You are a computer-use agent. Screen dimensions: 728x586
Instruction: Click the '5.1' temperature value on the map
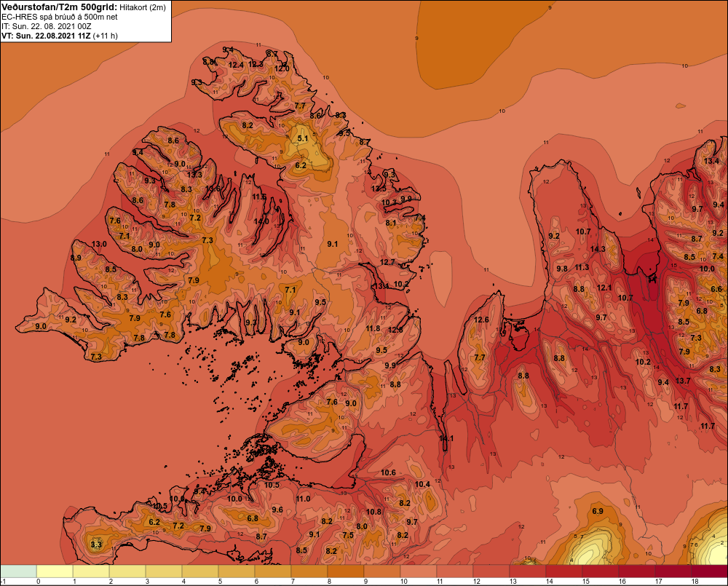(303, 138)
